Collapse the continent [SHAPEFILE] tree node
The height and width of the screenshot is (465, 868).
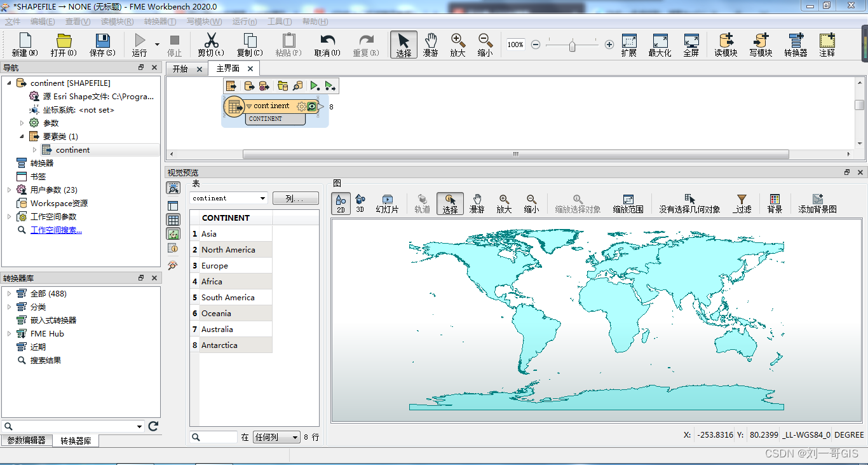[10, 83]
